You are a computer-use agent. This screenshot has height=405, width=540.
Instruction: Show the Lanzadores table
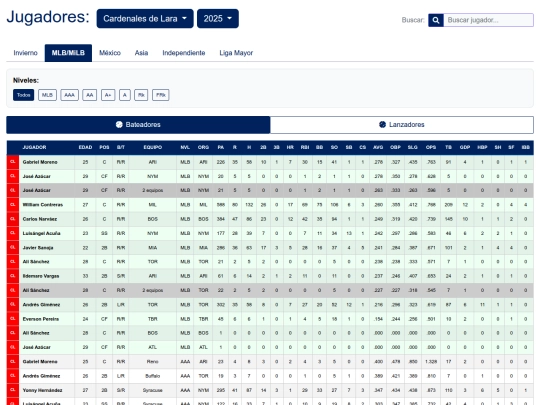[402, 125]
